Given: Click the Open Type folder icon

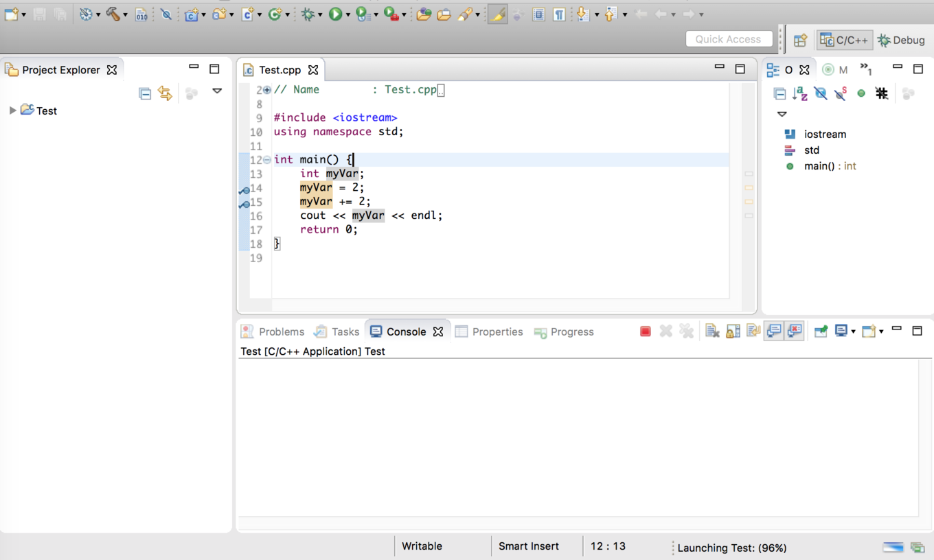Looking at the screenshot, I should [x=424, y=14].
